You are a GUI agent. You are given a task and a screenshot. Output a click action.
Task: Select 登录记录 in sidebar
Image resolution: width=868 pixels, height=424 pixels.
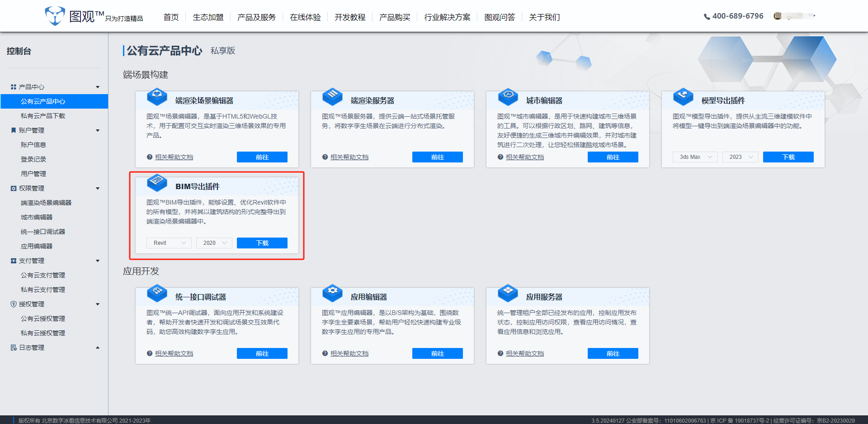coord(33,159)
